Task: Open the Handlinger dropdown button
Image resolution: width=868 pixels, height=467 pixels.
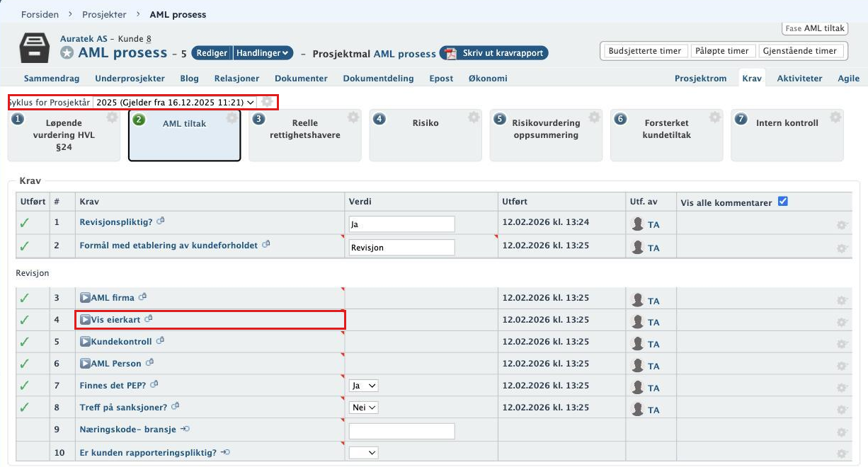Action: tap(263, 53)
